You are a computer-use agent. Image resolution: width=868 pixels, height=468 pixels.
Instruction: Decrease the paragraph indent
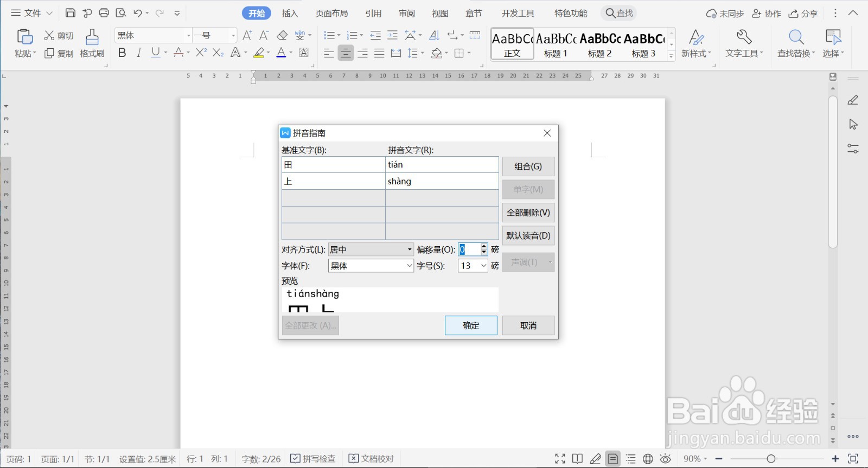tap(375, 36)
